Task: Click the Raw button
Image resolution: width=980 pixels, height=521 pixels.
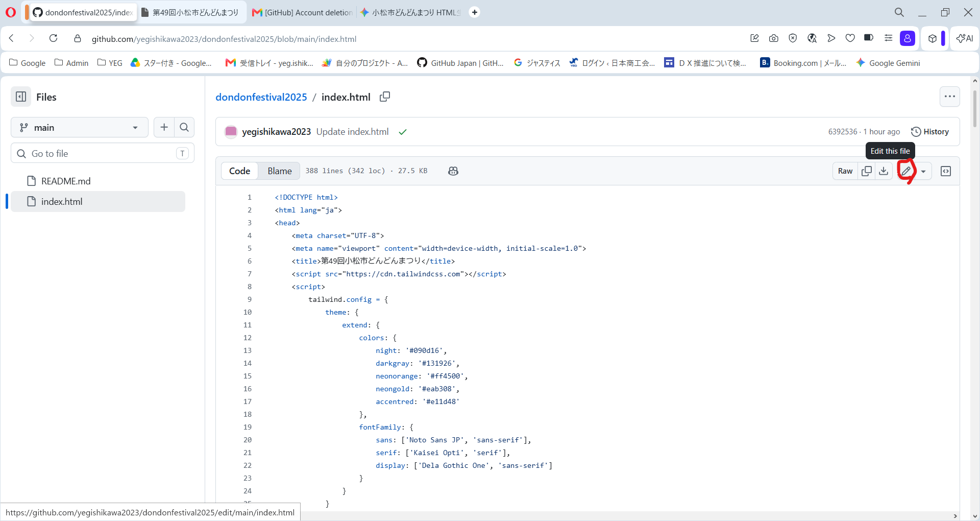Action: pyautogui.click(x=845, y=171)
